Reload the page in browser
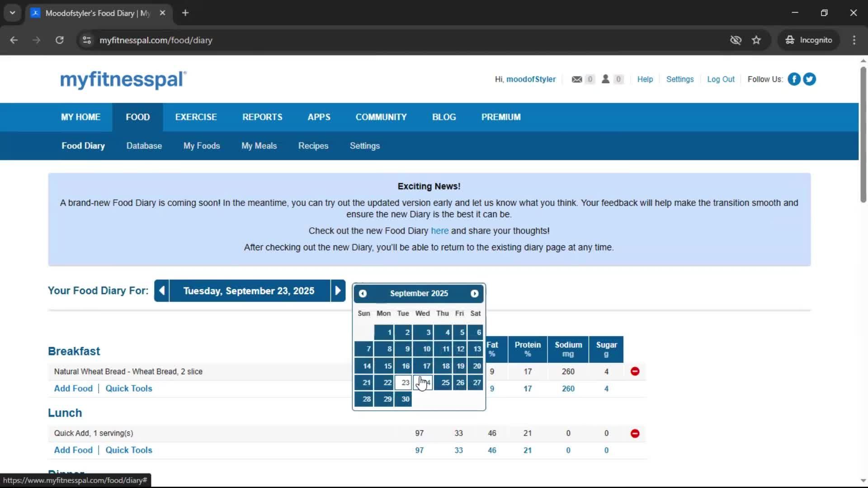The height and width of the screenshot is (488, 868). (x=59, y=40)
